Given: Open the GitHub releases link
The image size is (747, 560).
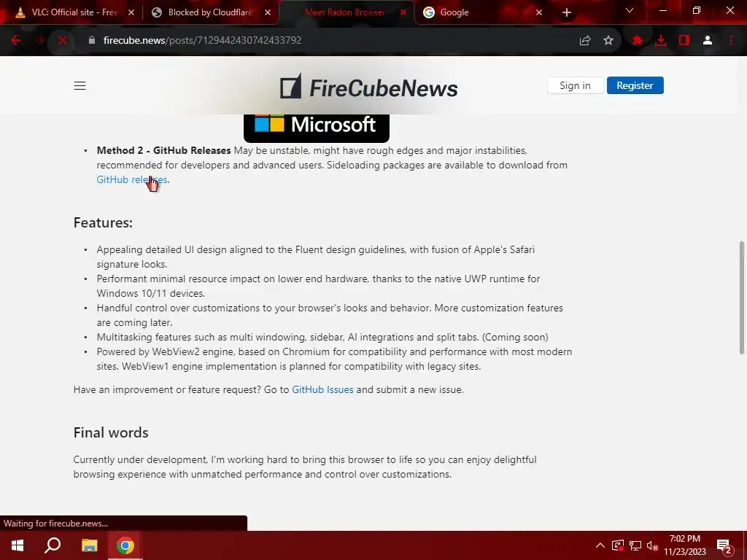Looking at the screenshot, I should click(x=132, y=179).
